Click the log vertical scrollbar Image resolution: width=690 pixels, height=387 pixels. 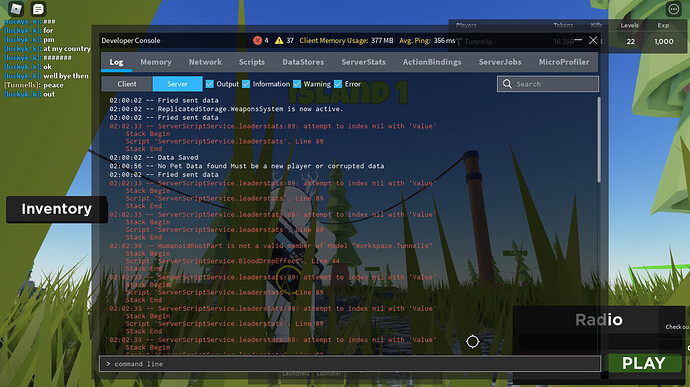point(598,140)
